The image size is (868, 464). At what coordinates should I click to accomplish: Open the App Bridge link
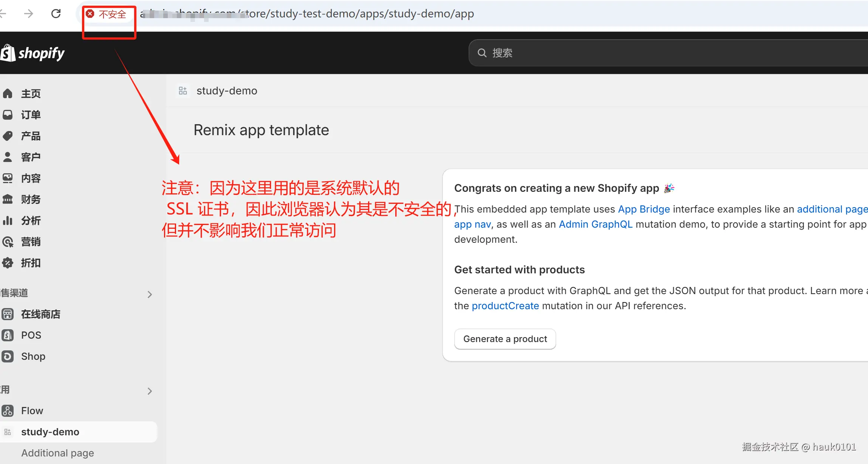644,209
